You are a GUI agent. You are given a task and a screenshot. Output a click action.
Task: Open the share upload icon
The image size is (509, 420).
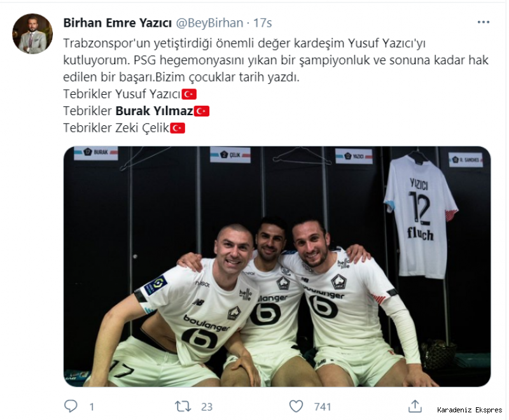415,406
